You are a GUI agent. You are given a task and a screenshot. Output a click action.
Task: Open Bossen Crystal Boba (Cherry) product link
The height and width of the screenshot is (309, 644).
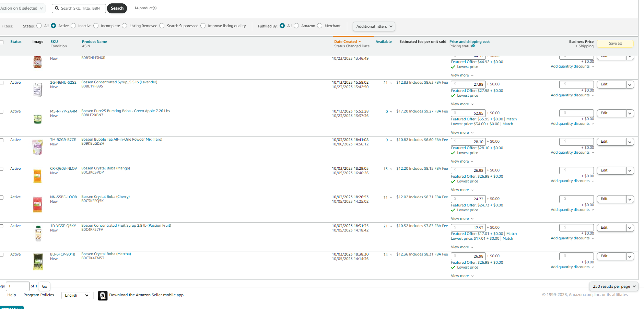(x=105, y=197)
